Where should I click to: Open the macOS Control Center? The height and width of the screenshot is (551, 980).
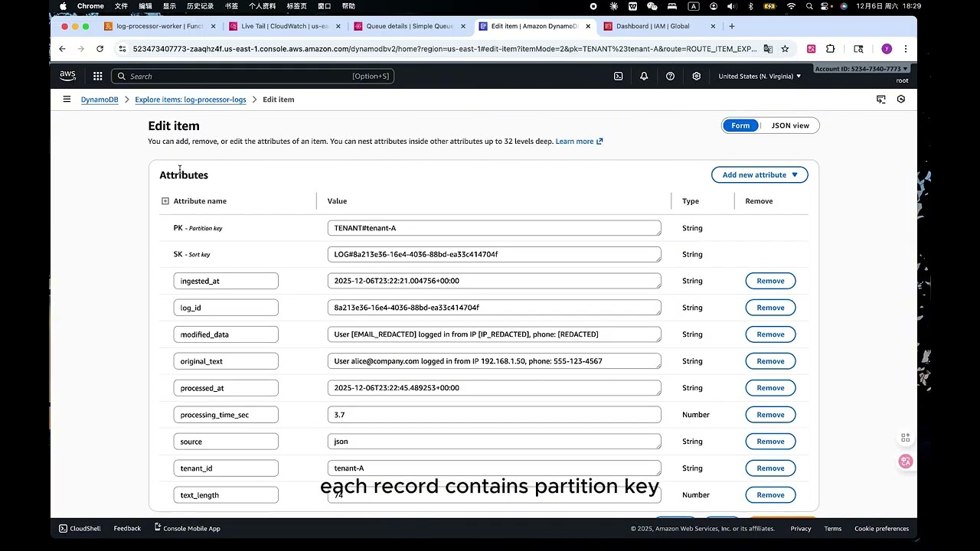pyautogui.click(x=826, y=6)
